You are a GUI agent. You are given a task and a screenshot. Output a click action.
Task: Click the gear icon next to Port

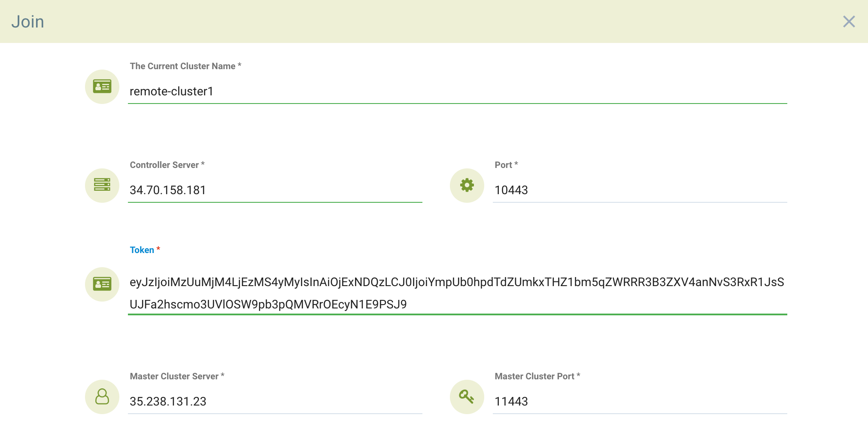pyautogui.click(x=467, y=185)
